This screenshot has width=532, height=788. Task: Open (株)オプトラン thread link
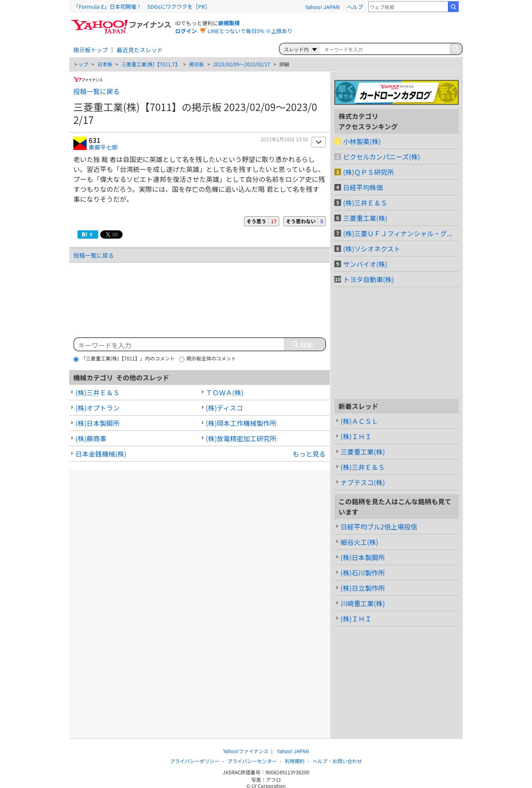[97, 408]
